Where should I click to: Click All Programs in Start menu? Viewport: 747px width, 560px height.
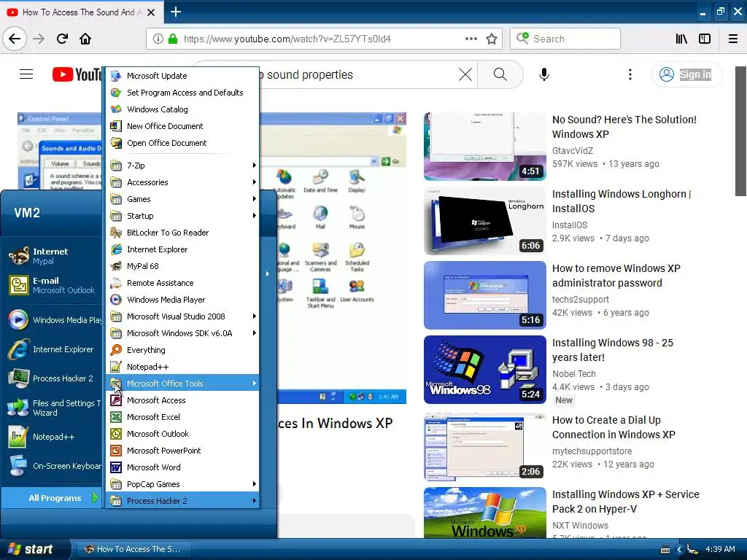[x=52, y=497]
